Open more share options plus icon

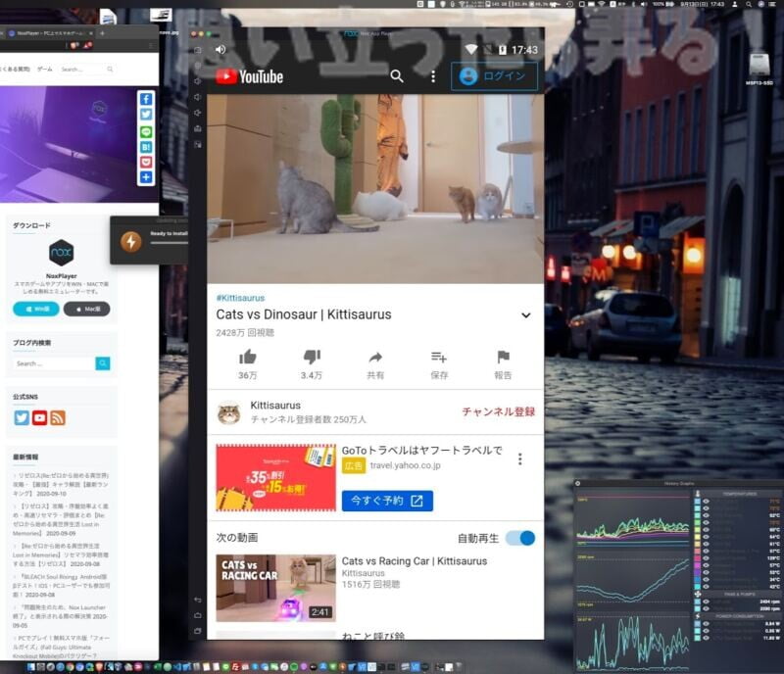(146, 177)
